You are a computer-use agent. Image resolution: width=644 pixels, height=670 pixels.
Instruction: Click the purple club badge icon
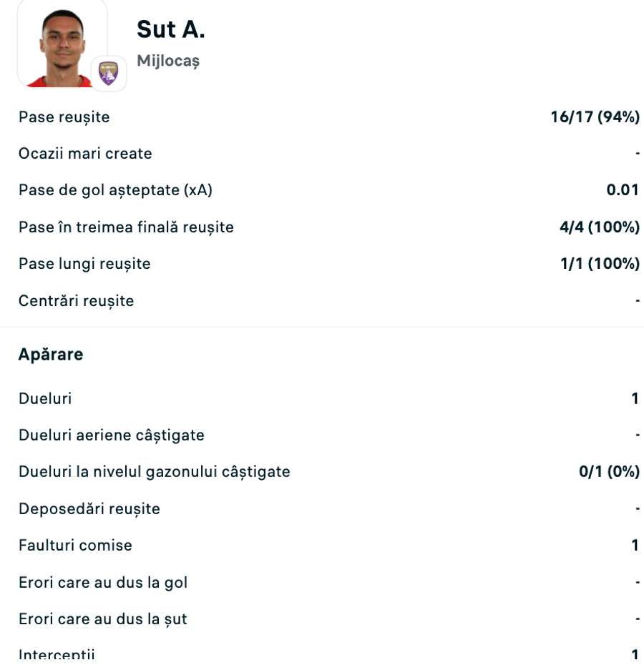[108, 73]
